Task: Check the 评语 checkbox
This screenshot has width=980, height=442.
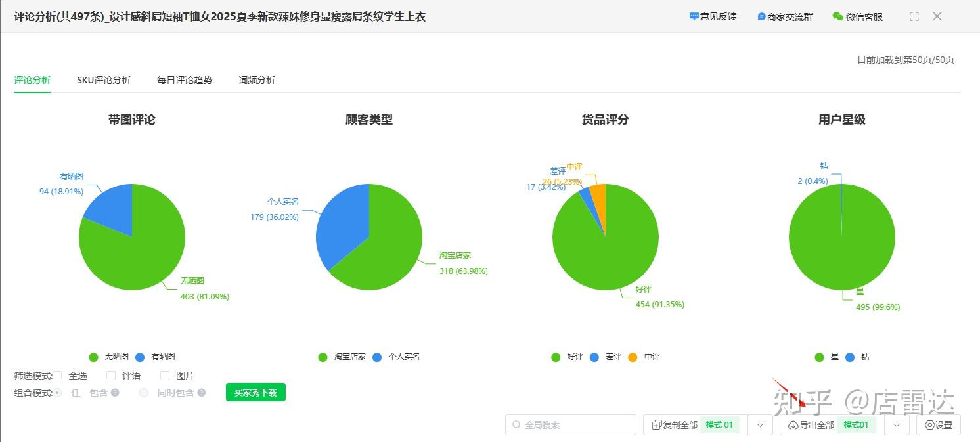Action: click(x=111, y=376)
